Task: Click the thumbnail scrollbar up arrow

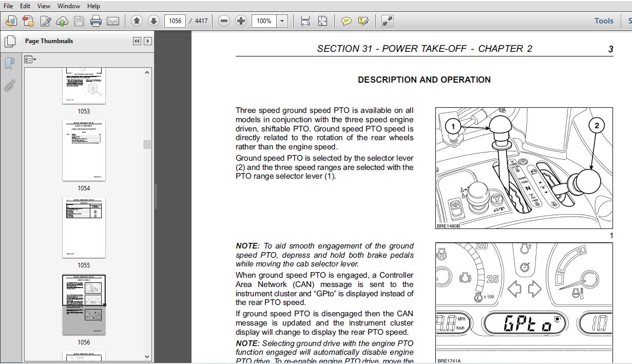Action: click(147, 73)
